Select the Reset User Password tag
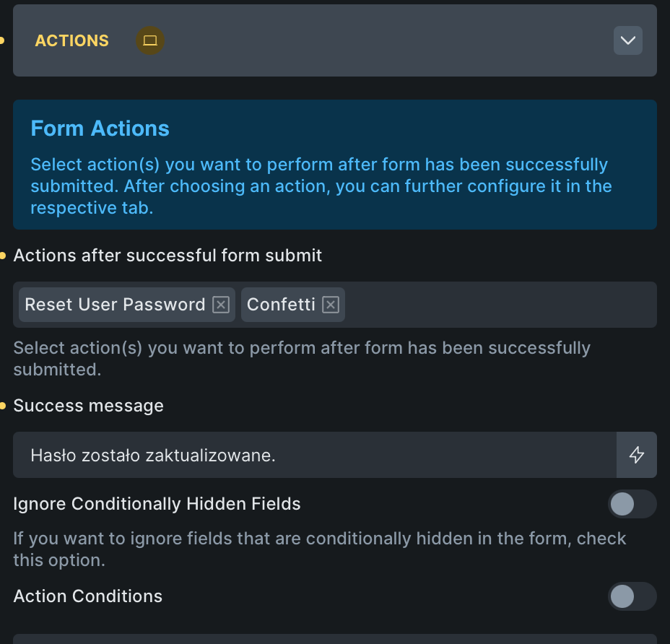Viewport: 670px width, 644px height. [x=115, y=305]
